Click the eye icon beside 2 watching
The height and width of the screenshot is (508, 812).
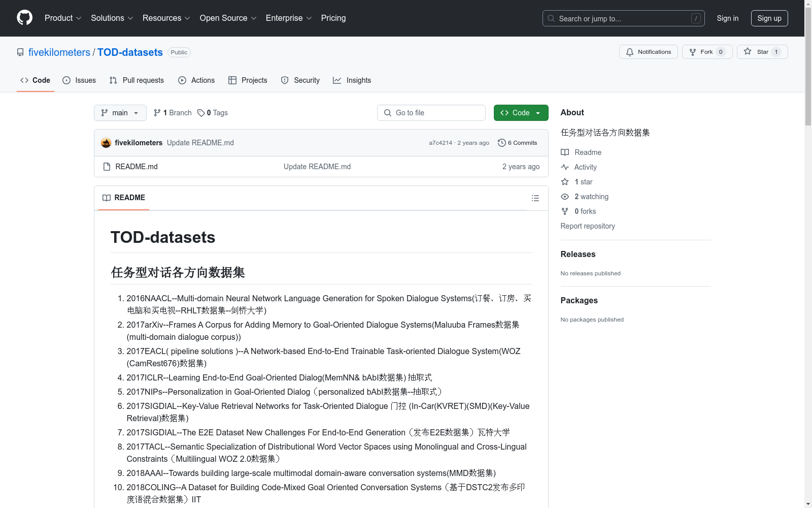[x=565, y=197]
